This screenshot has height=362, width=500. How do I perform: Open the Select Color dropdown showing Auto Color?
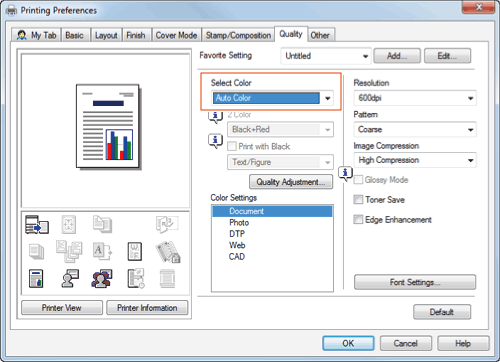[x=272, y=98]
